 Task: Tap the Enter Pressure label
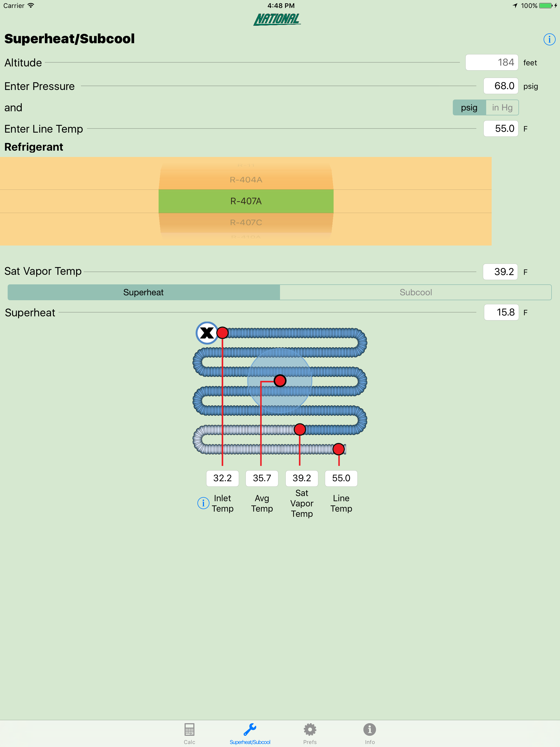pos(40,86)
